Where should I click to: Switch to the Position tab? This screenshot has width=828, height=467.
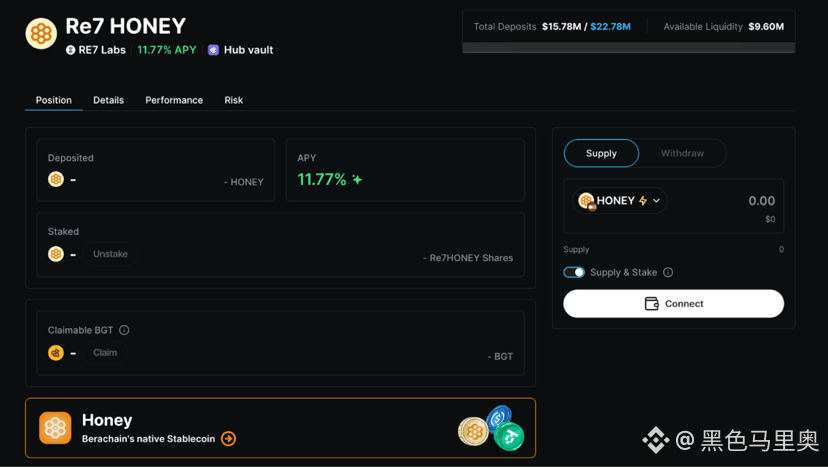[54, 100]
